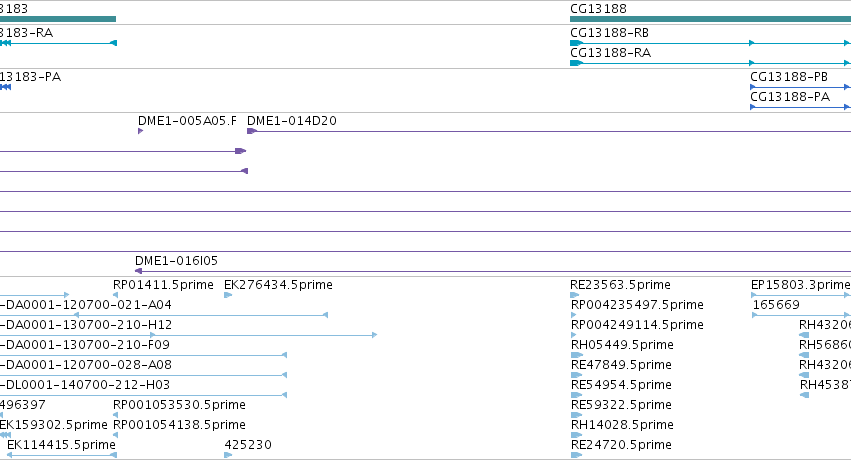Click the CG13188 gene bar

710,19
